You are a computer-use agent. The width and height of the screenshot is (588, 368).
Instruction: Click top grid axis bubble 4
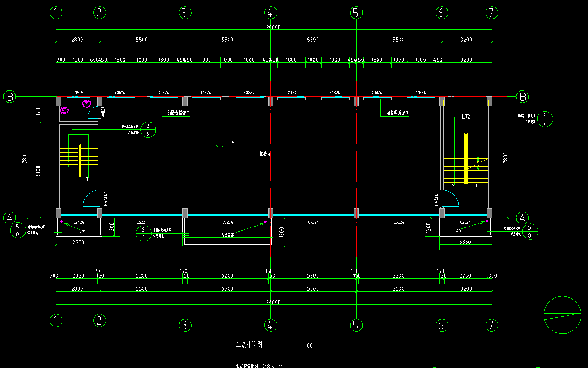pos(270,13)
